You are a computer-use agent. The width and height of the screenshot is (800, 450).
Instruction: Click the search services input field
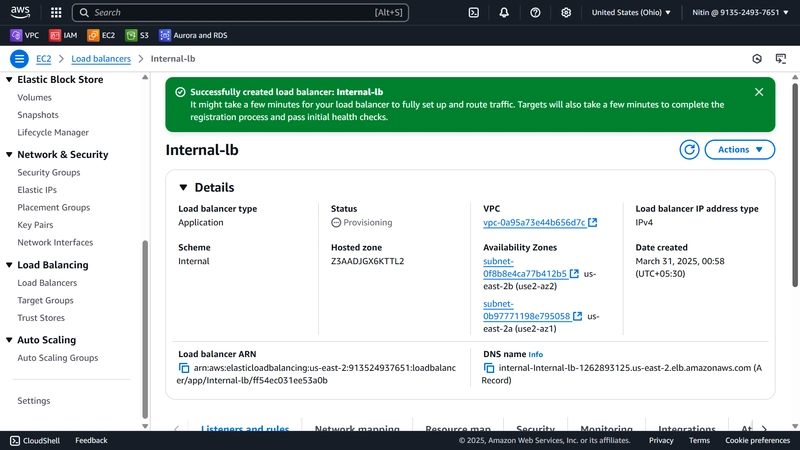point(240,12)
